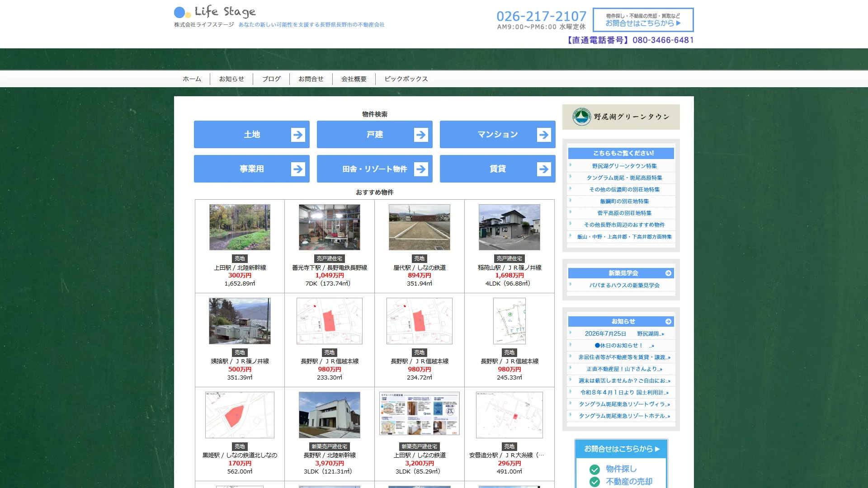Open 屋代駅 894万円 lot thumbnail
The height and width of the screenshot is (488, 868).
[x=420, y=227]
